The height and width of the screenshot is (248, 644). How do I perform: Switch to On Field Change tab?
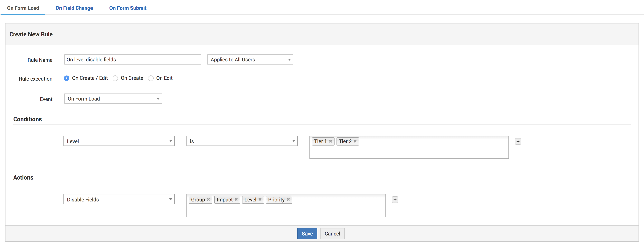[74, 8]
